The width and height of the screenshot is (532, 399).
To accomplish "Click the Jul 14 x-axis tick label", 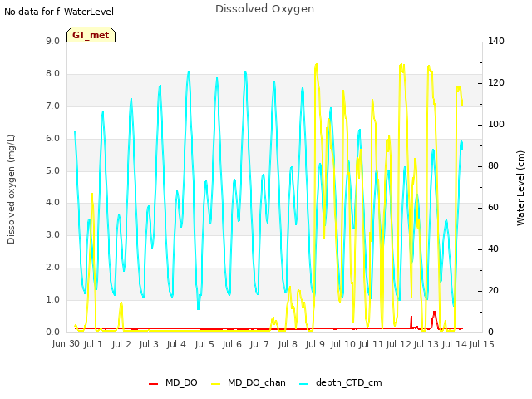I will 455,344.
